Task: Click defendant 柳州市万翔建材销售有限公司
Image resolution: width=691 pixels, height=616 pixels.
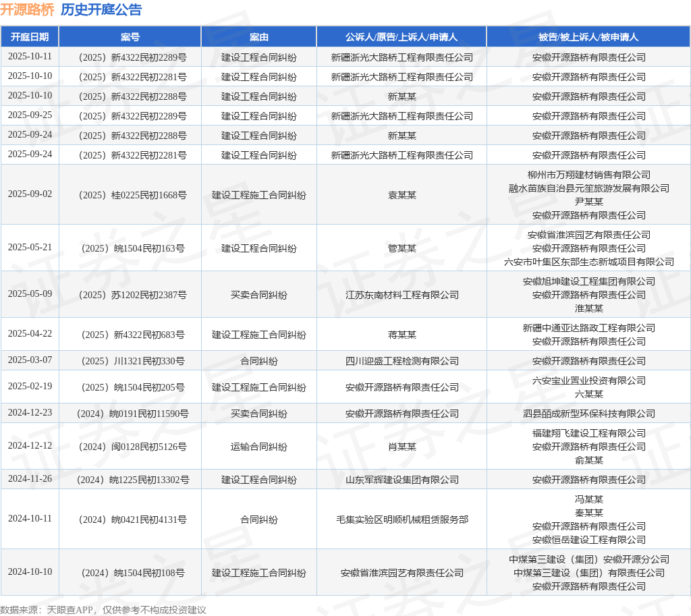Action: point(588,175)
